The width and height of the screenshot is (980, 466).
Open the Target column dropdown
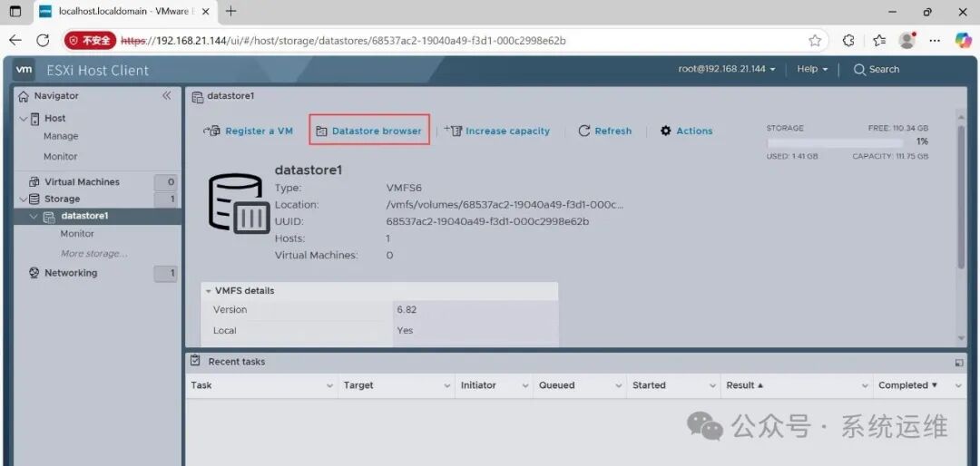pos(447,386)
